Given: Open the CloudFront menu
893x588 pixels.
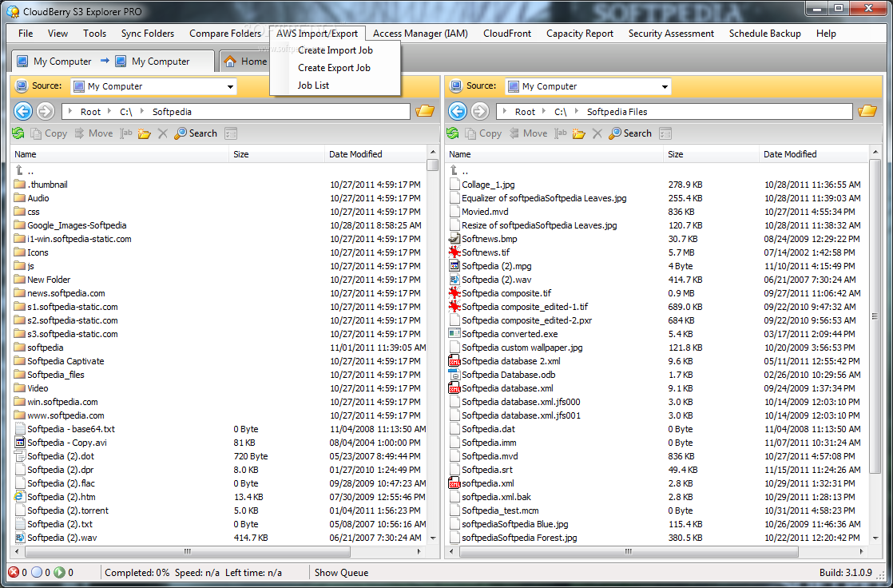Looking at the screenshot, I should tap(507, 34).
